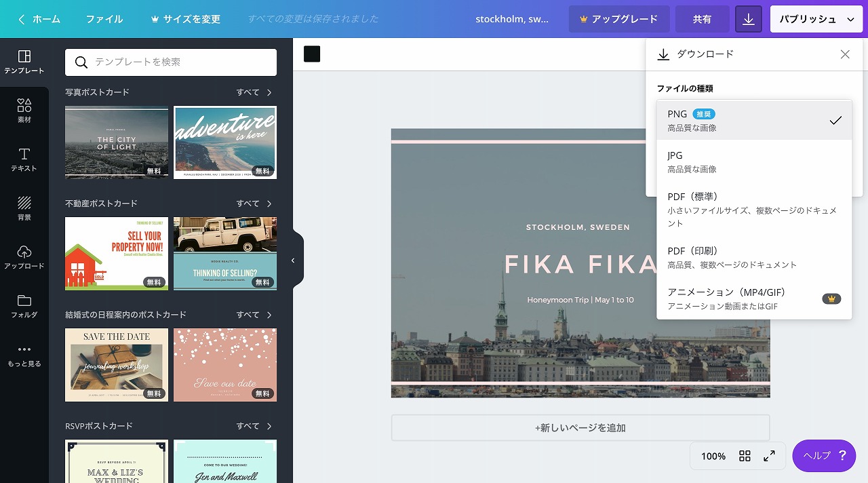Select JPG file type option
The height and width of the screenshot is (483, 868).
[x=754, y=161]
